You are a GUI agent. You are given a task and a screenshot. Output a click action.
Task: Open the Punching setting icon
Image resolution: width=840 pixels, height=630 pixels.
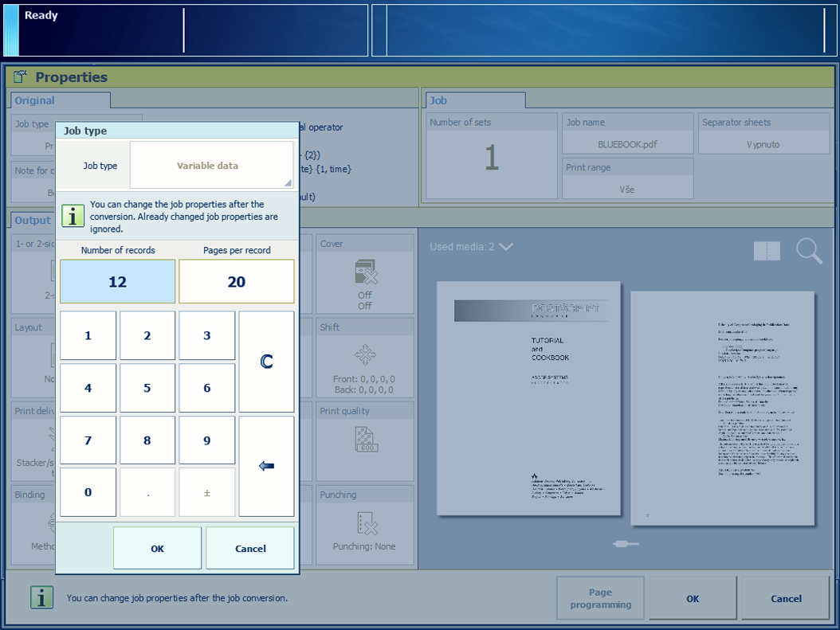365,523
